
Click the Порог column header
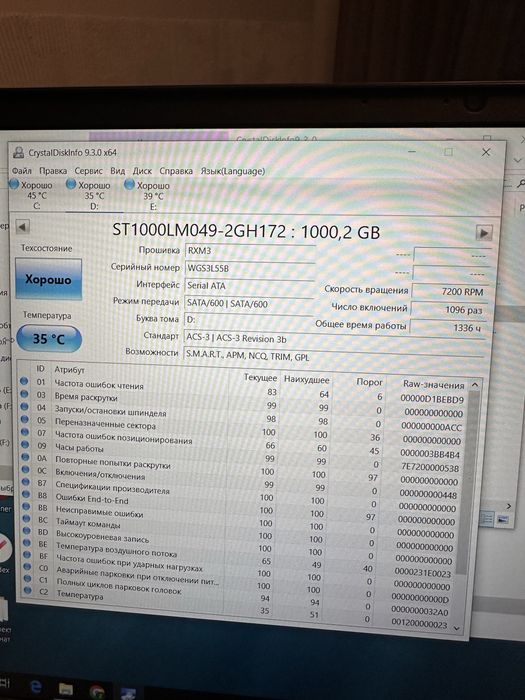(369, 382)
